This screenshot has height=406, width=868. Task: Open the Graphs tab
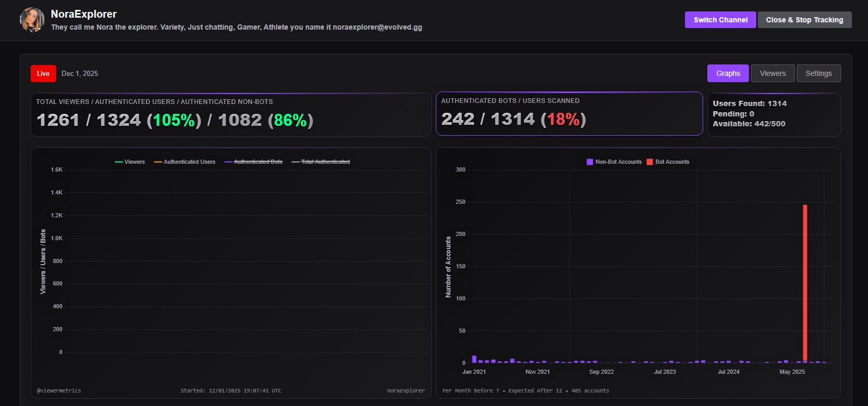tap(728, 73)
